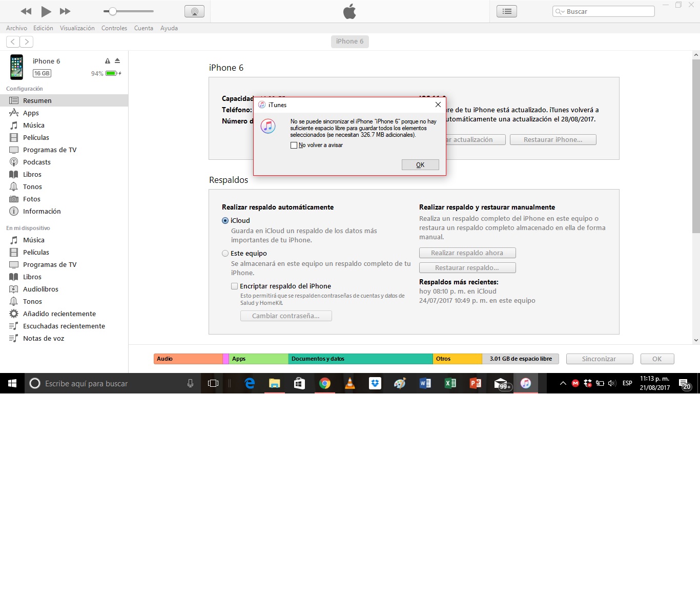The image size is (700, 602).
Task: Click the Audio segment of the storage bar
Action: [x=188, y=359]
